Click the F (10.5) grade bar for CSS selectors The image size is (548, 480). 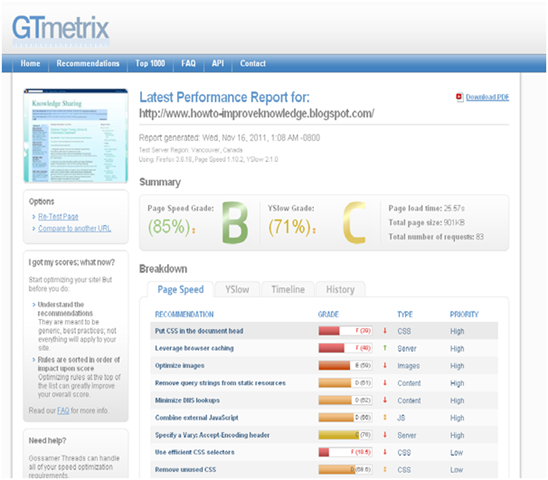345,452
